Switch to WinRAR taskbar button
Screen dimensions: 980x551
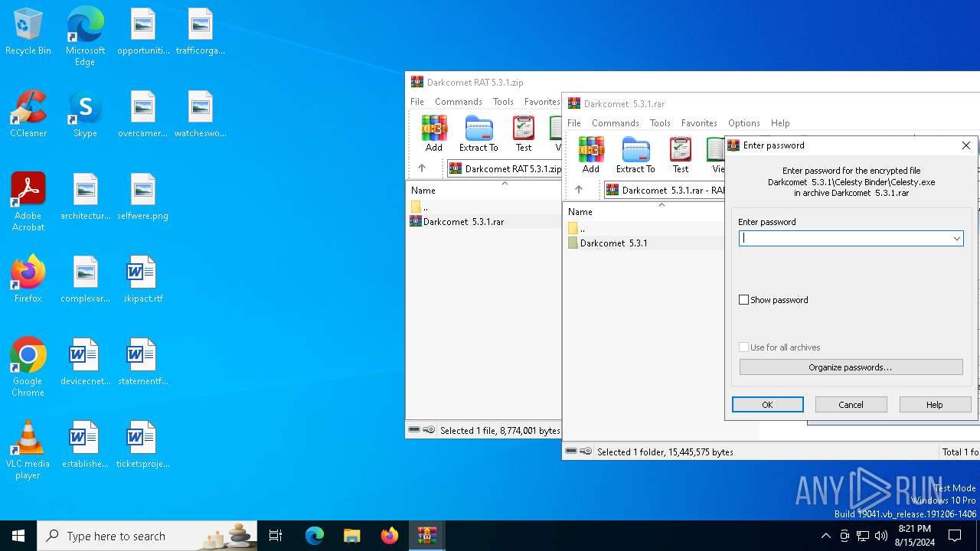pyautogui.click(x=426, y=536)
